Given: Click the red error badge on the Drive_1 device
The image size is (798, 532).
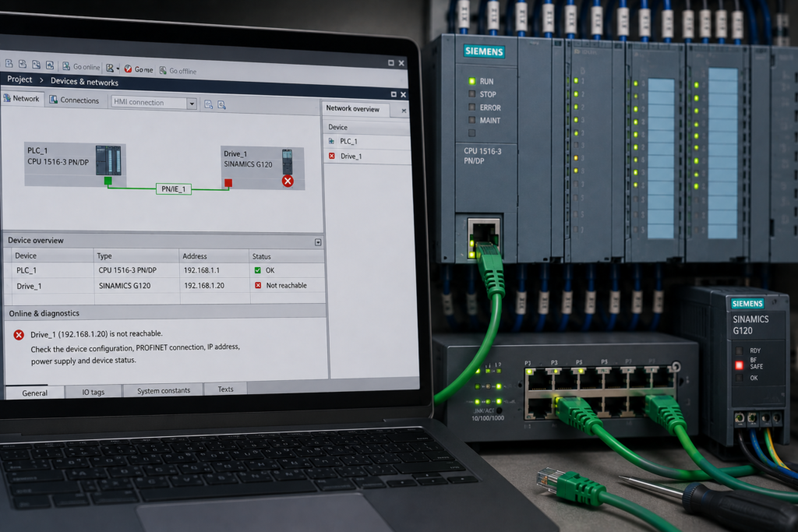Looking at the screenshot, I should point(288,181).
